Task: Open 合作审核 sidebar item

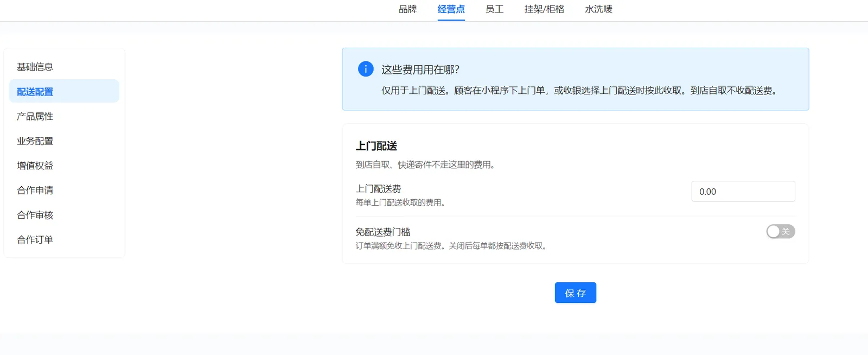Action: [x=64, y=215]
